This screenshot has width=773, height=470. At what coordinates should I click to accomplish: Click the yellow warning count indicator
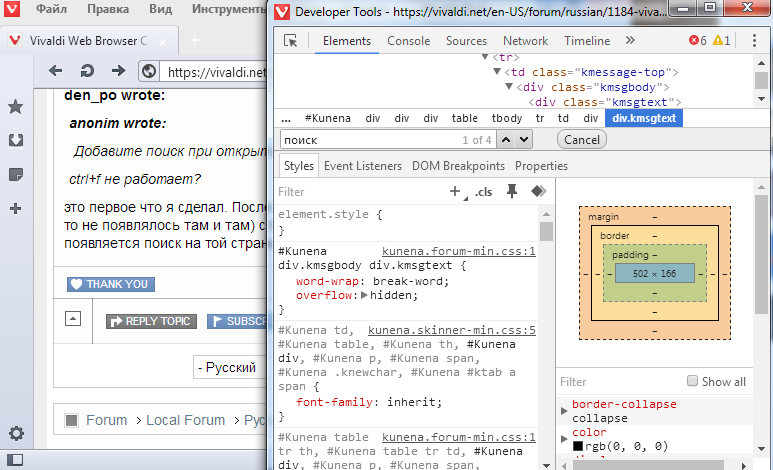pos(722,40)
